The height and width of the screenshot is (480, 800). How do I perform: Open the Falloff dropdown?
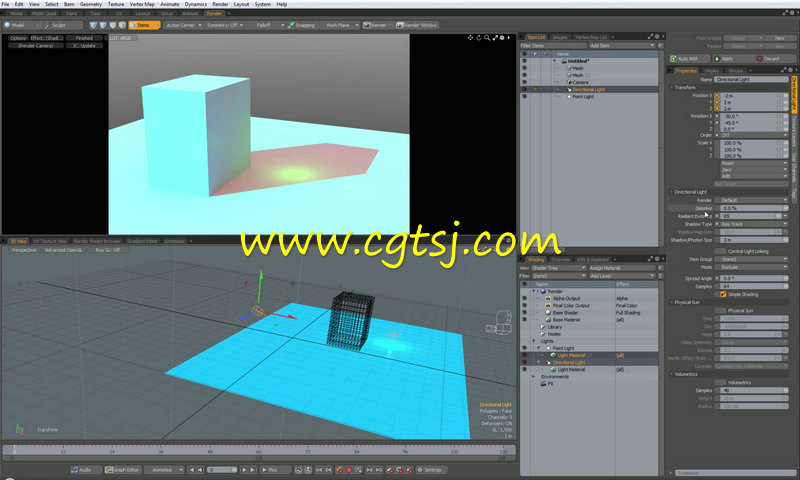tap(269, 25)
